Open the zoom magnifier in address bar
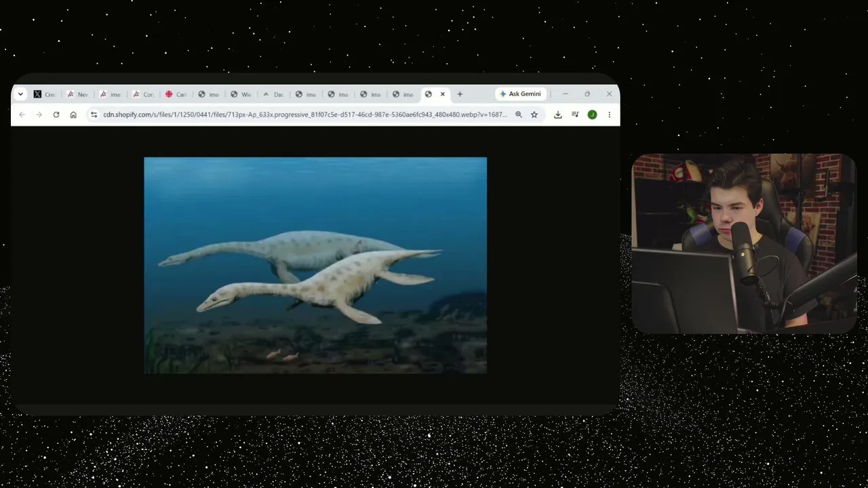The image size is (868, 488). (519, 115)
